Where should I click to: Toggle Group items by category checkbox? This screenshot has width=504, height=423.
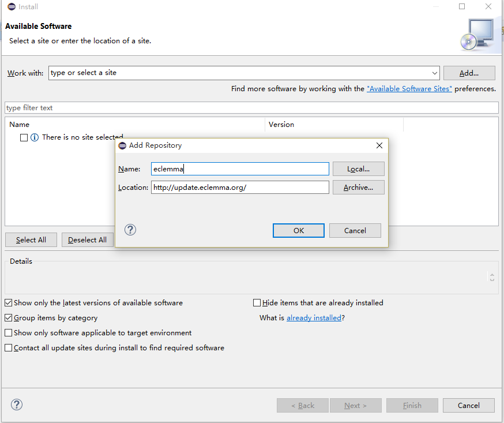(x=9, y=318)
